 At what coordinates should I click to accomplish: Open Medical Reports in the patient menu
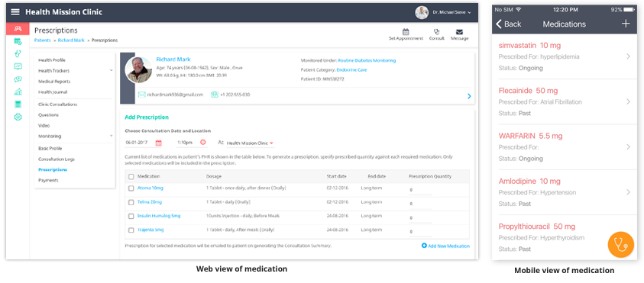[x=54, y=82]
